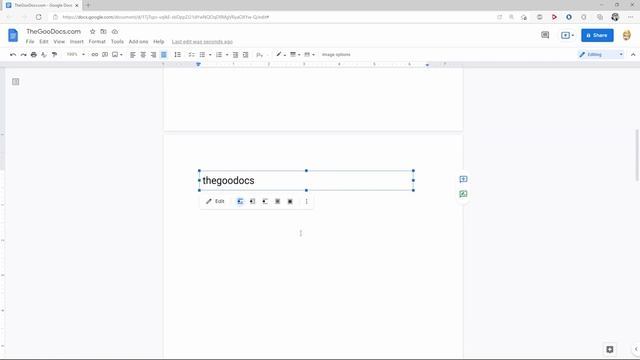Open 'Last edit was seconds ago' link
This screenshot has width=640, height=360.
(202, 42)
